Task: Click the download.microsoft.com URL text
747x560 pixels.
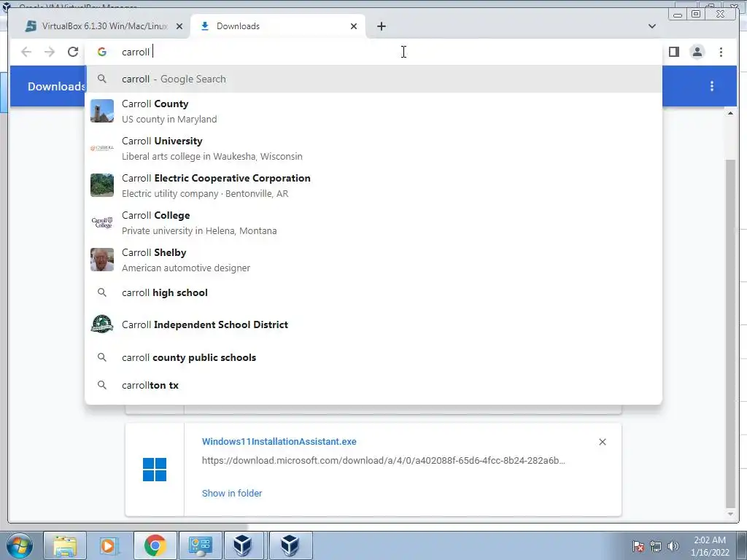Action: [384, 461]
